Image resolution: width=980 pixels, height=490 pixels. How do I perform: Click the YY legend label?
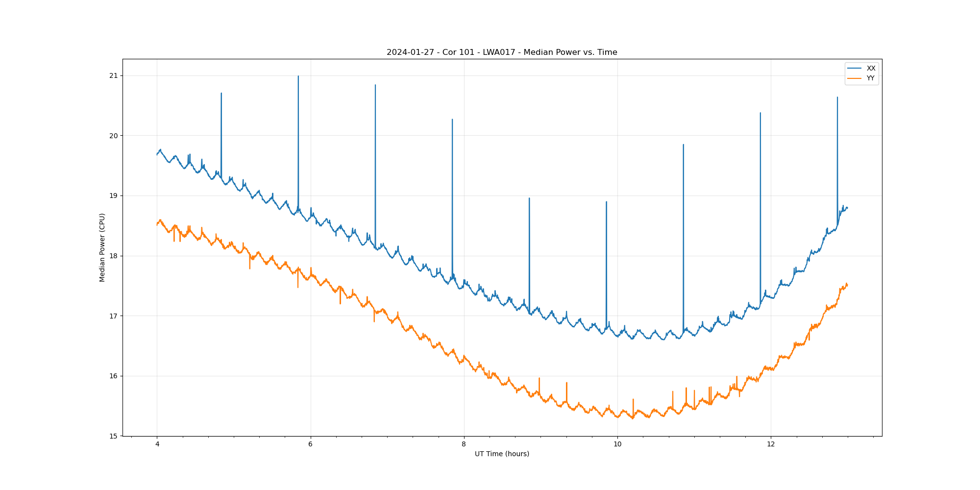point(871,78)
